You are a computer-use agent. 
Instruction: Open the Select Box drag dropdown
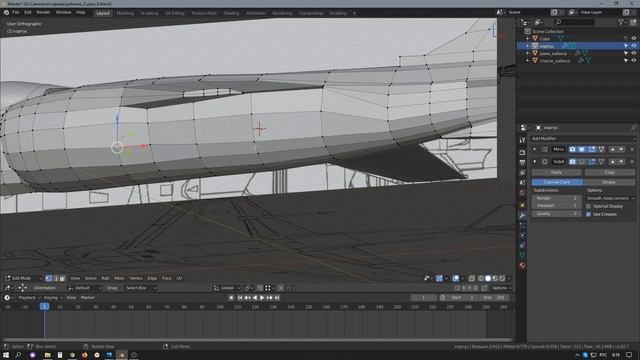[140, 288]
